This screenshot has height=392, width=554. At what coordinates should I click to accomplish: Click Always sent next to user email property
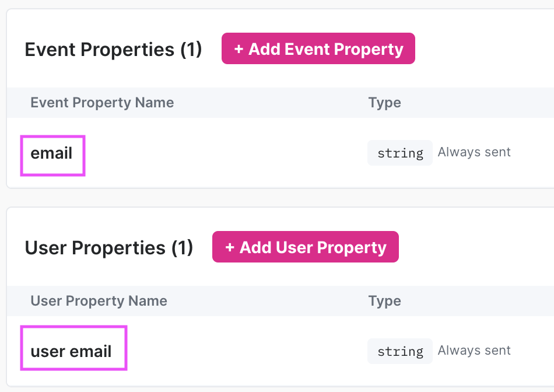pyautogui.click(x=474, y=350)
